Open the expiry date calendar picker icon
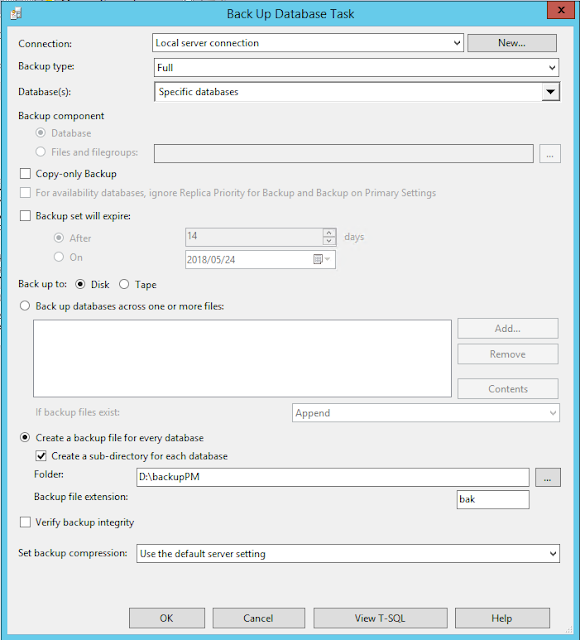Viewport: 580px width, 640px height. tap(321, 259)
